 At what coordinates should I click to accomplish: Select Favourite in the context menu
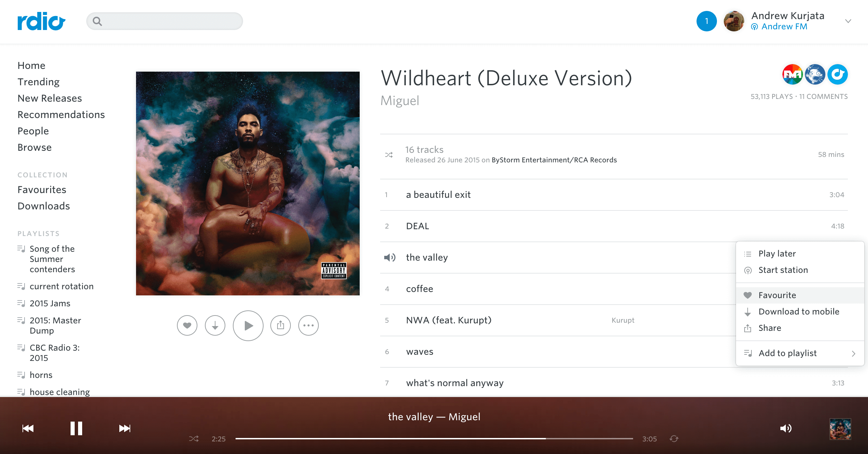[x=800, y=295]
